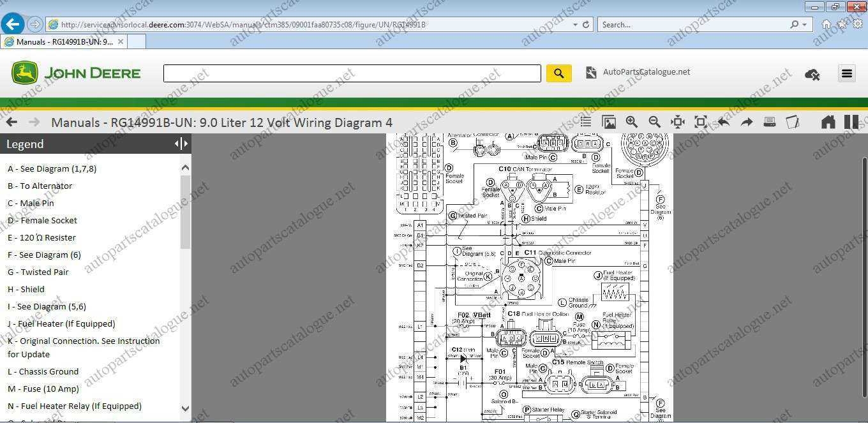Open the hamburger menu
This screenshot has width=868, height=423.
tap(847, 73)
